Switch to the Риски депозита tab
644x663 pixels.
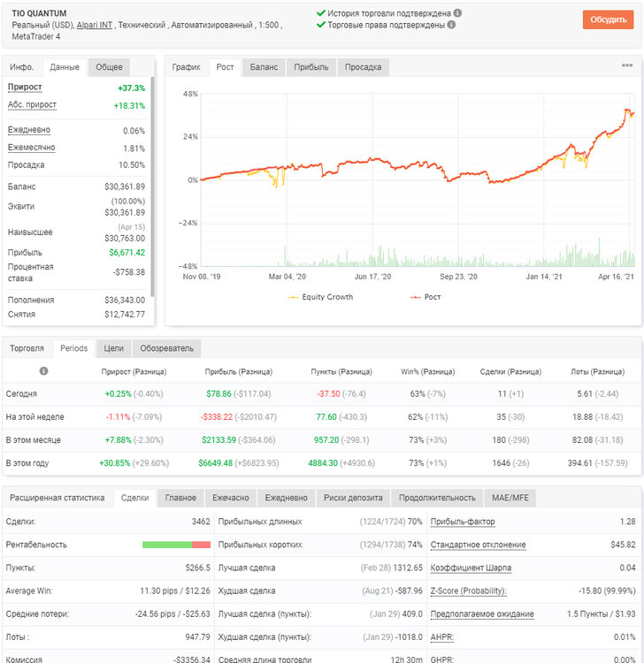[353, 498]
